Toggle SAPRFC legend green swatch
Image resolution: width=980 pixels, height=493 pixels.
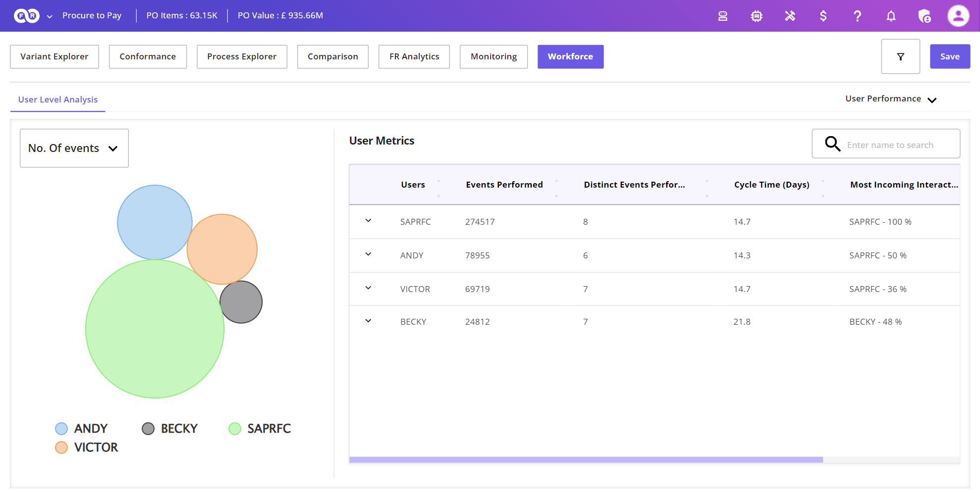[235, 429]
